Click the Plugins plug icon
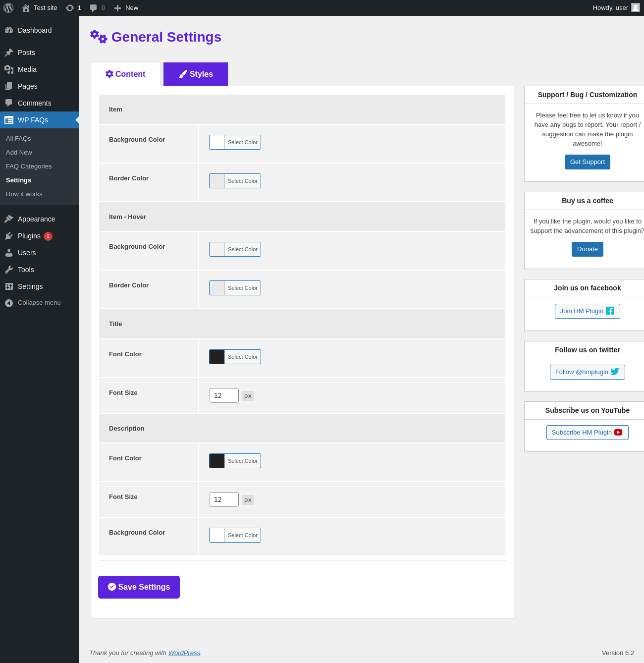 click(9, 236)
